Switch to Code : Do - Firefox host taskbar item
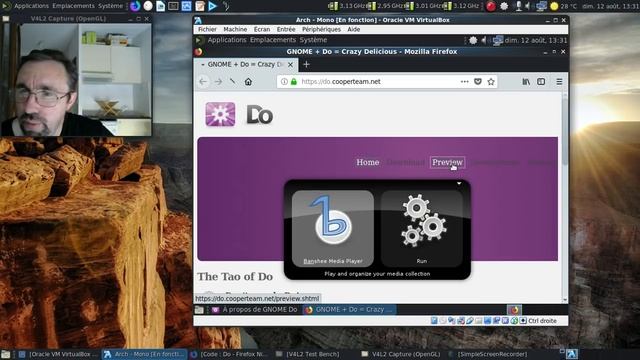The width and height of the screenshot is (640, 360). point(230,354)
